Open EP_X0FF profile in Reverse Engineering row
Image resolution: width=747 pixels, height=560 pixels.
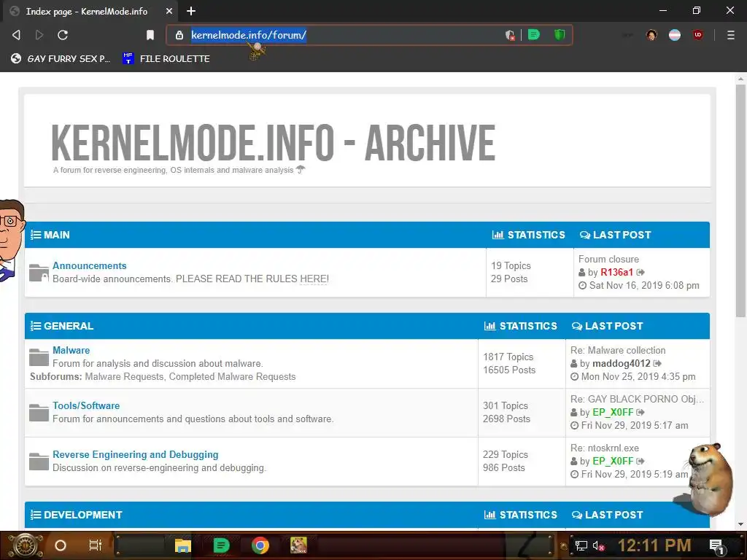(x=613, y=461)
